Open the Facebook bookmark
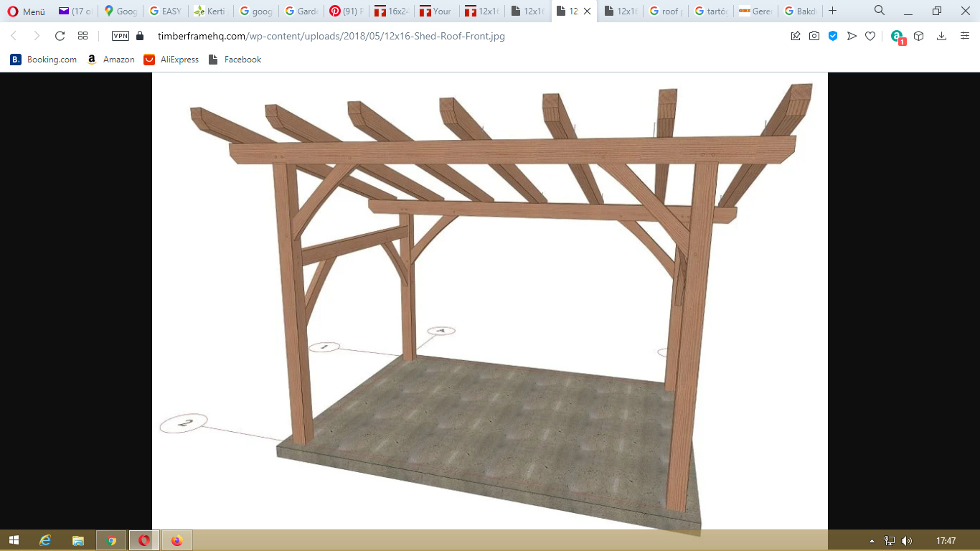The width and height of the screenshot is (980, 551). point(235,60)
